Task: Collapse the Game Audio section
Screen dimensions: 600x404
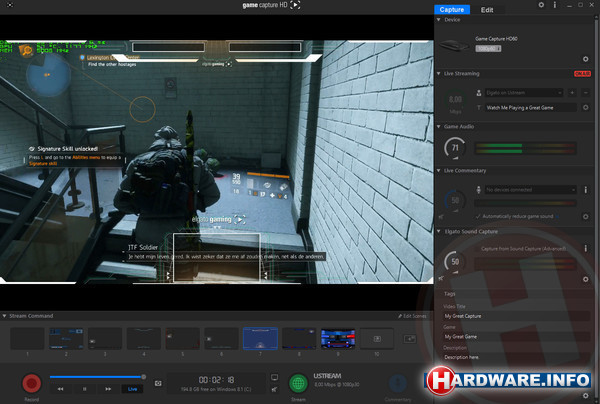Action: click(439, 126)
